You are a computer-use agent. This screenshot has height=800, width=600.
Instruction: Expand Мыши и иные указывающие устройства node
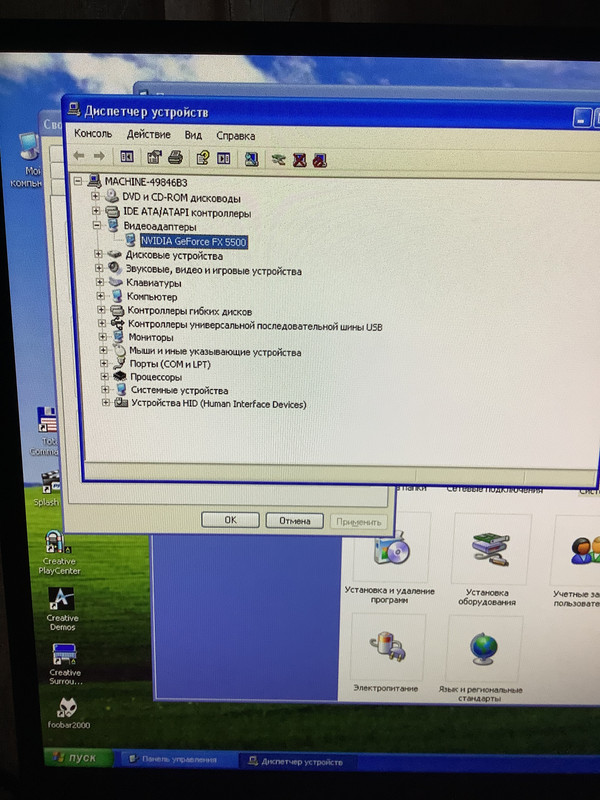[x=103, y=350]
